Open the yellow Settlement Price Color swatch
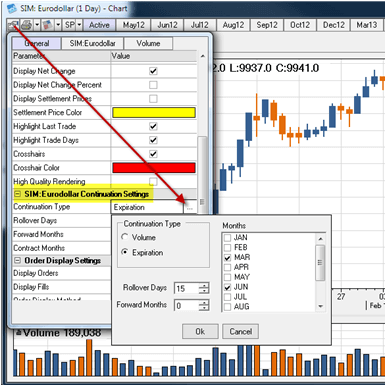The height and width of the screenshot is (385, 385). point(154,112)
